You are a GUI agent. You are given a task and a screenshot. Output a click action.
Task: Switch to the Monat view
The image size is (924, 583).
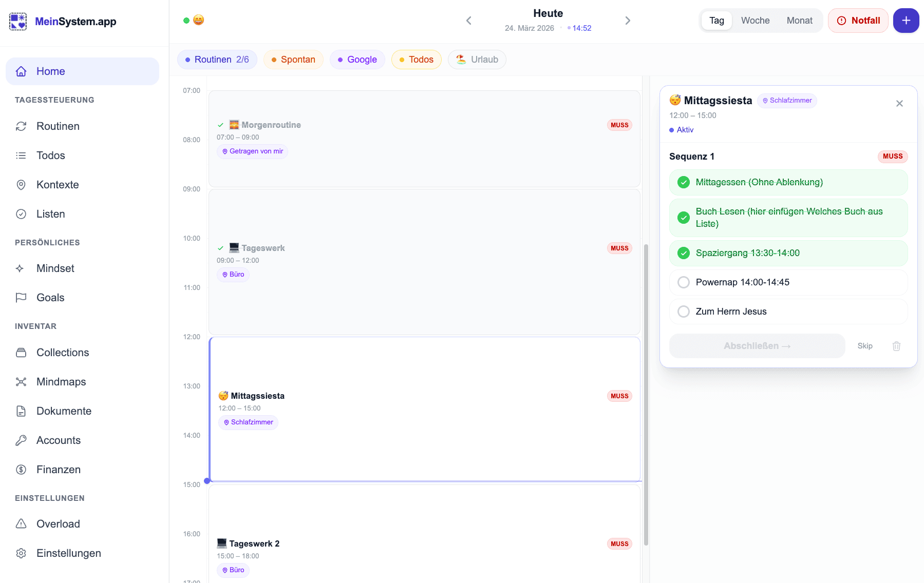[x=799, y=21]
